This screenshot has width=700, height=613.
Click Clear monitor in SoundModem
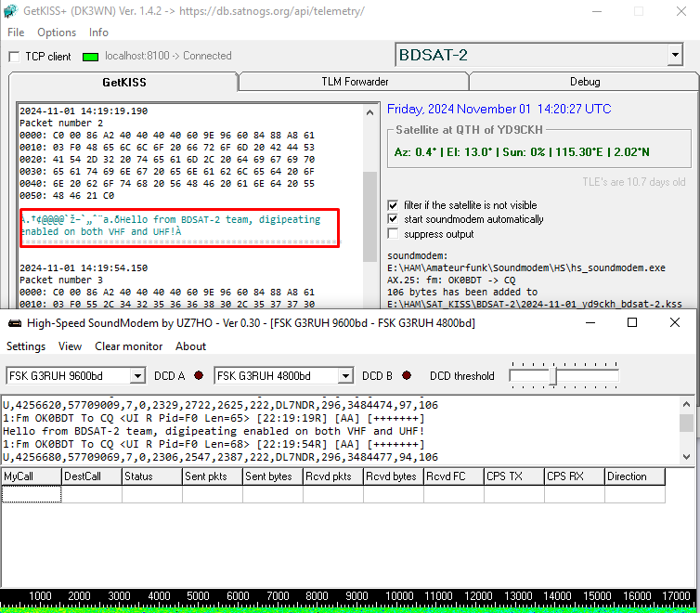point(128,346)
